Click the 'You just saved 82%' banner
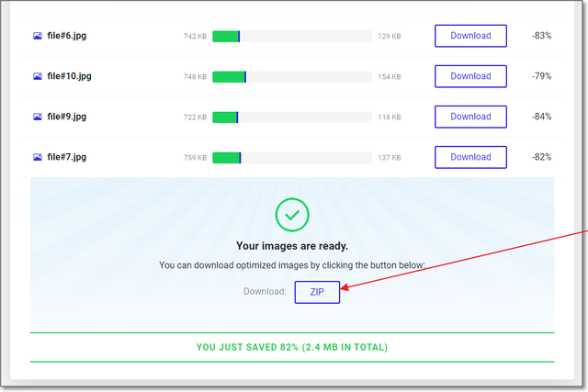This screenshot has height=392, width=588. pyautogui.click(x=292, y=347)
